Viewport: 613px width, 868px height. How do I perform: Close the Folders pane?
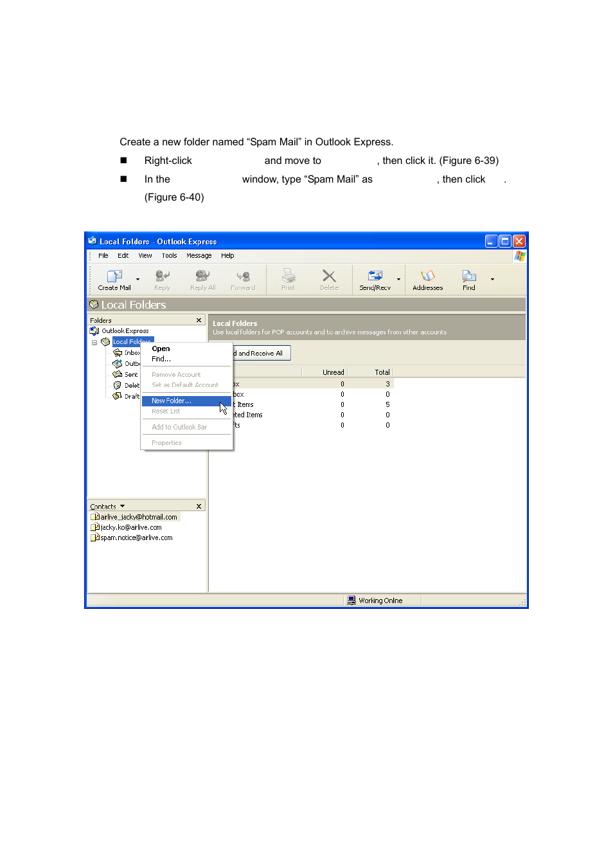point(199,320)
